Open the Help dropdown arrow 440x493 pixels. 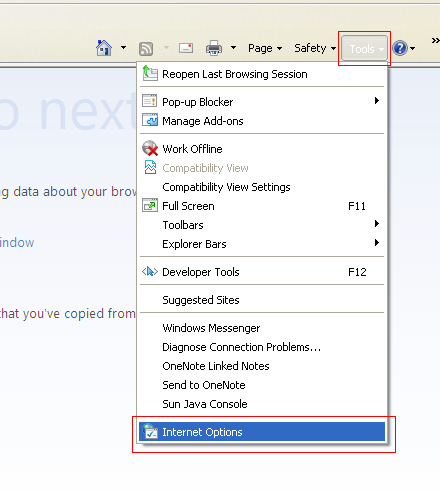pyautogui.click(x=413, y=48)
